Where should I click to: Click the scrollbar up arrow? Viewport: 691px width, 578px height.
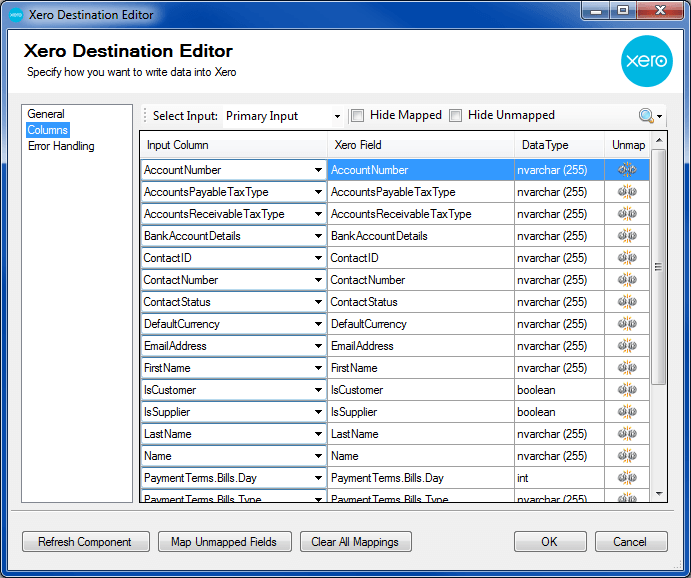coord(659,140)
